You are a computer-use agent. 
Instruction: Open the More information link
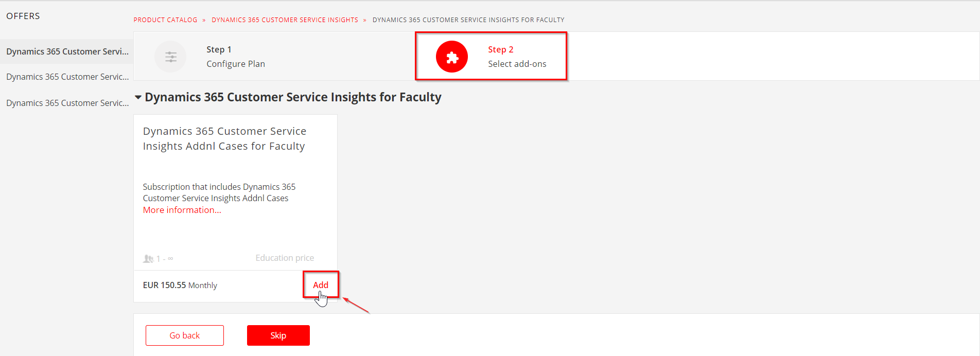(x=182, y=210)
